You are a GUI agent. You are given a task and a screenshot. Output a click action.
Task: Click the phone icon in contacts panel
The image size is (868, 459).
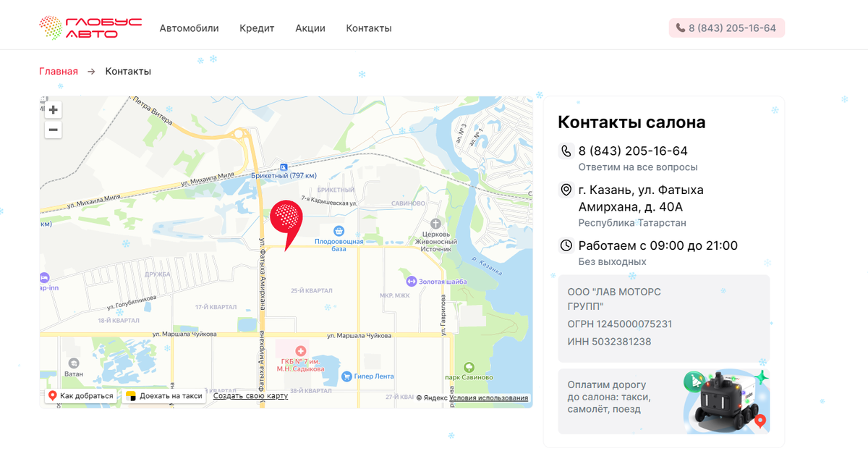(x=566, y=151)
